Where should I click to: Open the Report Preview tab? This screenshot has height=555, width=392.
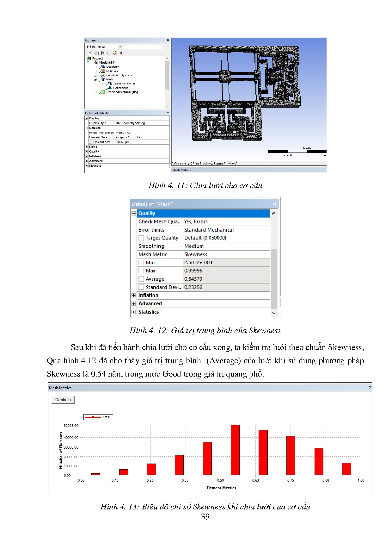(x=224, y=164)
